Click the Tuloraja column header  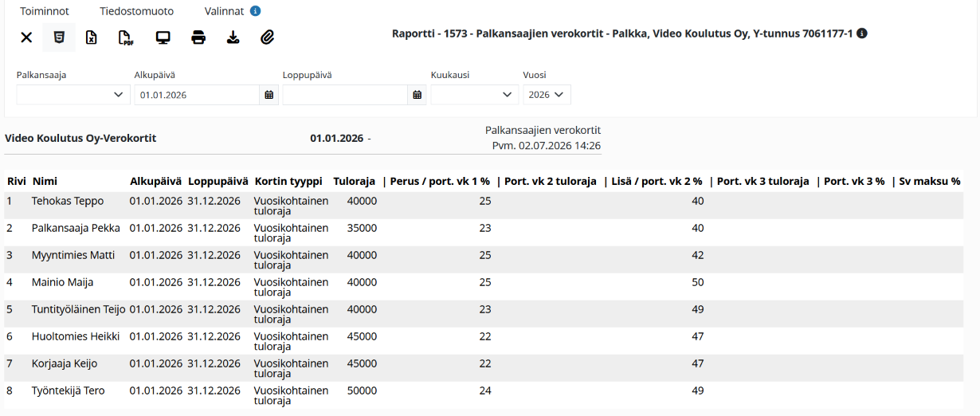(354, 182)
